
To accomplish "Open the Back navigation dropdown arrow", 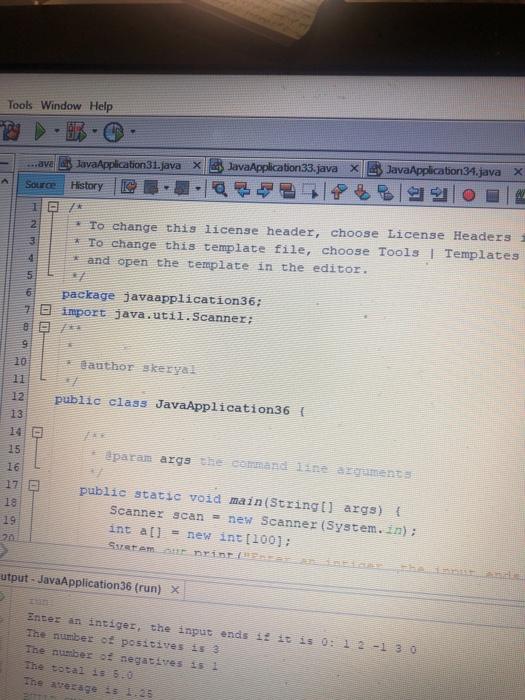I will (166, 188).
